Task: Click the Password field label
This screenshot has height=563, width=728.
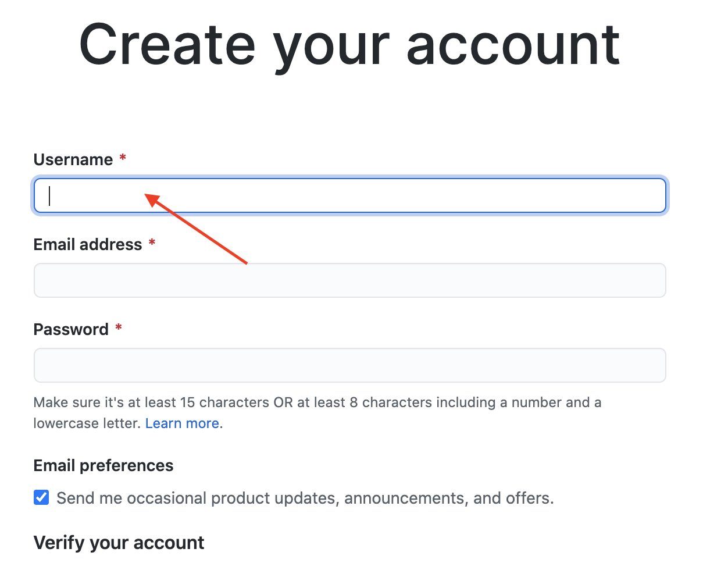Action: click(71, 329)
